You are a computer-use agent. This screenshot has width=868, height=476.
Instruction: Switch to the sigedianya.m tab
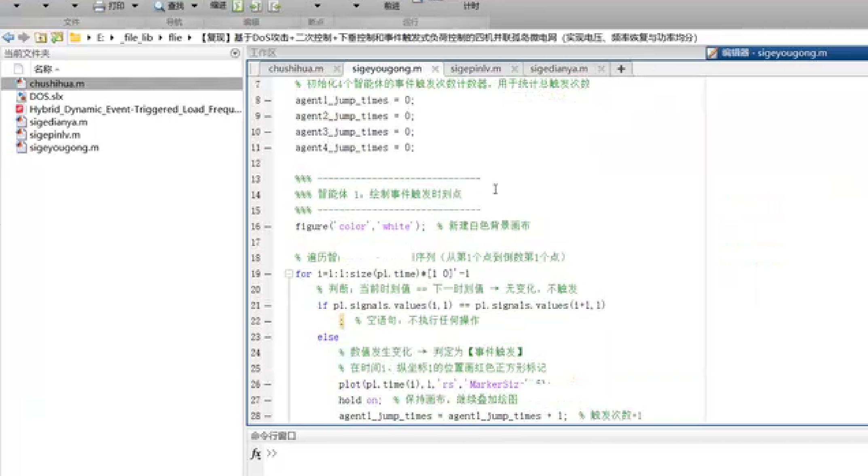tap(559, 69)
